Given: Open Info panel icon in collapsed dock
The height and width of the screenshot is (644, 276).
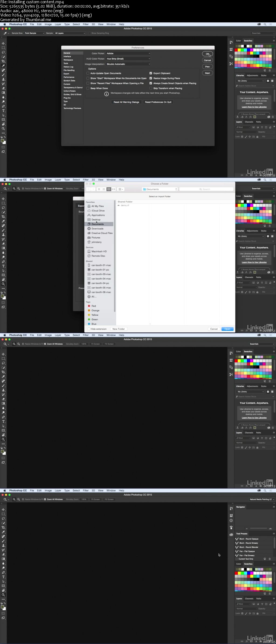Looking at the screenshot, I should point(231,520).
